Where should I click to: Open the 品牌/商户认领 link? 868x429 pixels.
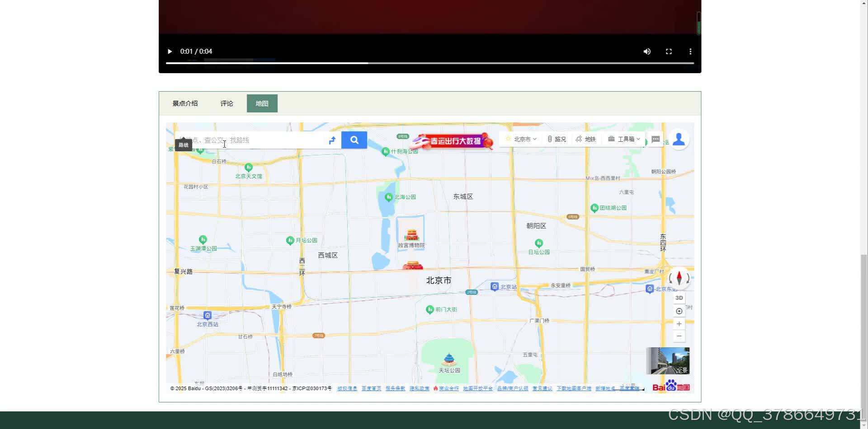[x=513, y=388]
